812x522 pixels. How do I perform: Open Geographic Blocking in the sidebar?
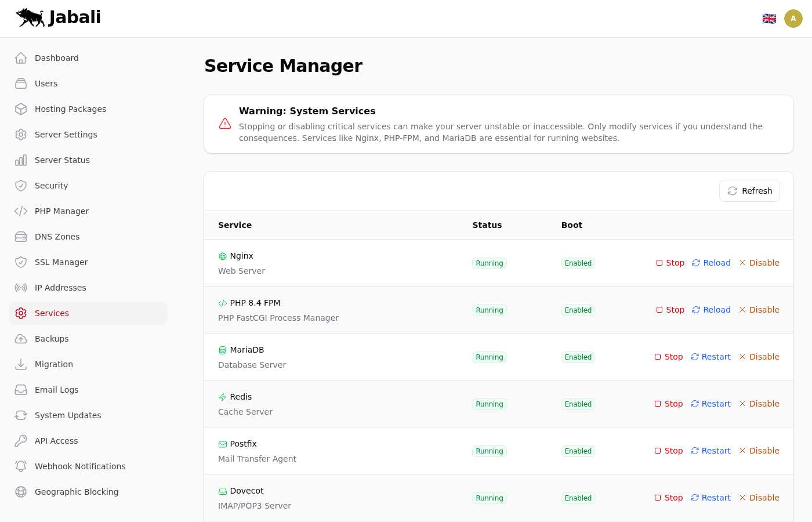pos(76,492)
